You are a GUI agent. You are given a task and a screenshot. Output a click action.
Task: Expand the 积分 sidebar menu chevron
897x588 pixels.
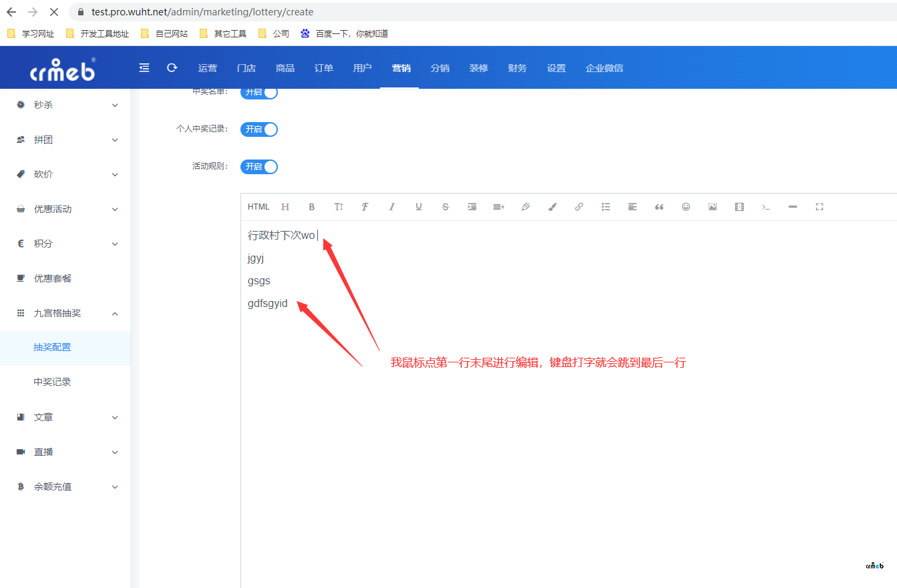pyautogui.click(x=115, y=244)
